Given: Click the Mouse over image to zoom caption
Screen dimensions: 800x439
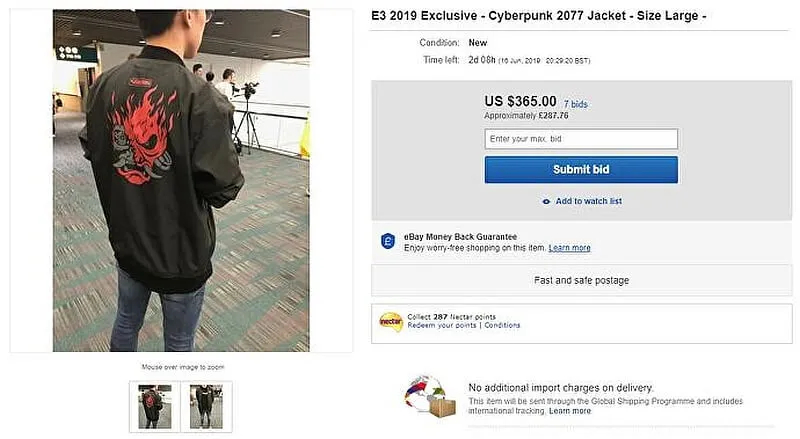Looking at the screenshot, I should 181,367.
